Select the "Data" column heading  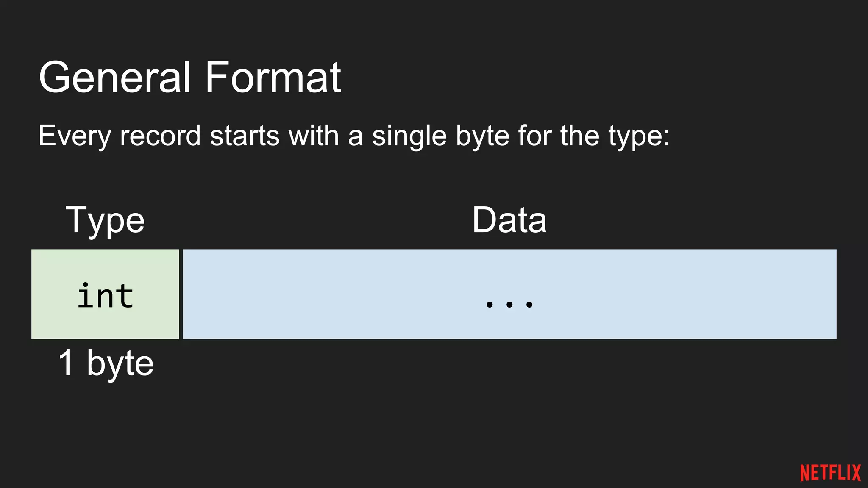tap(509, 220)
